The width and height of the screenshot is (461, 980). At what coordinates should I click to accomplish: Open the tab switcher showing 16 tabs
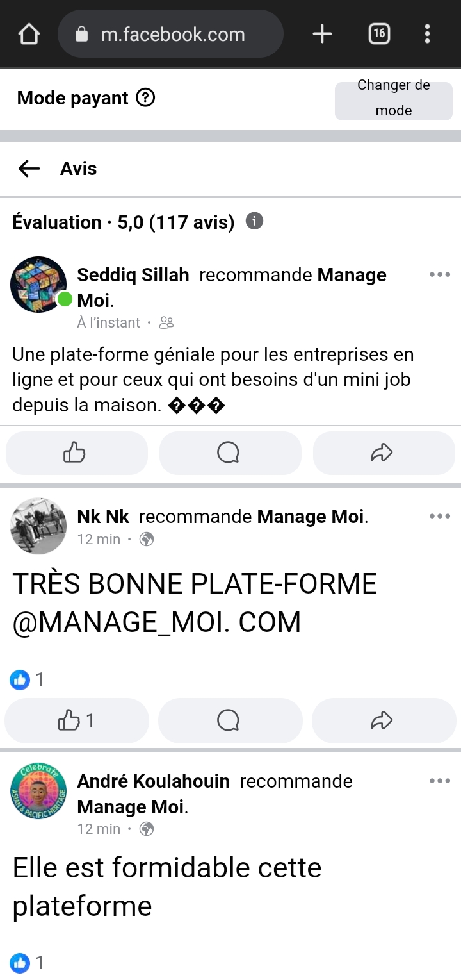coord(379,34)
